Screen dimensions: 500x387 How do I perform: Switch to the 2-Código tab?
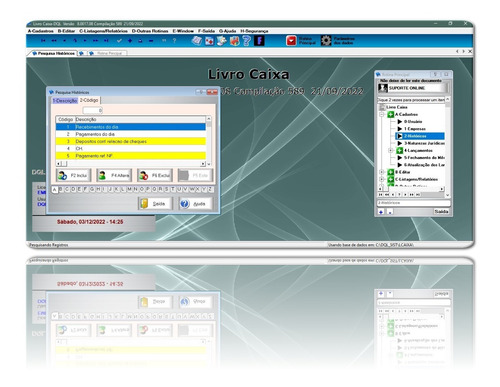[x=89, y=100]
